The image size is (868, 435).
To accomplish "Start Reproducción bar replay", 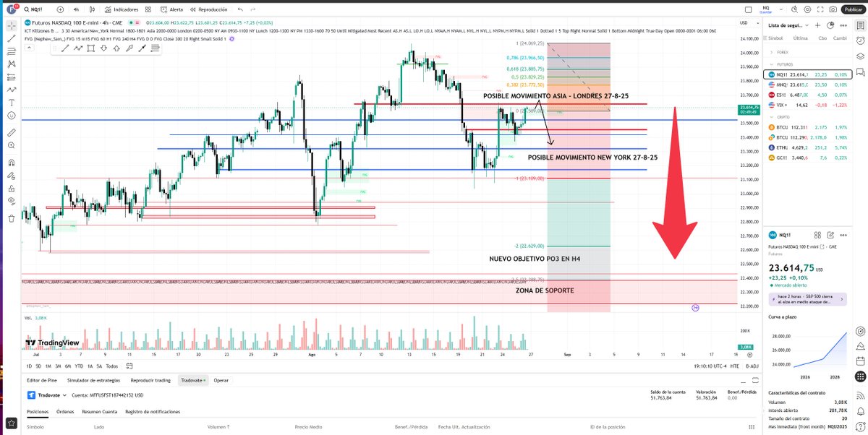I will (x=208, y=9).
